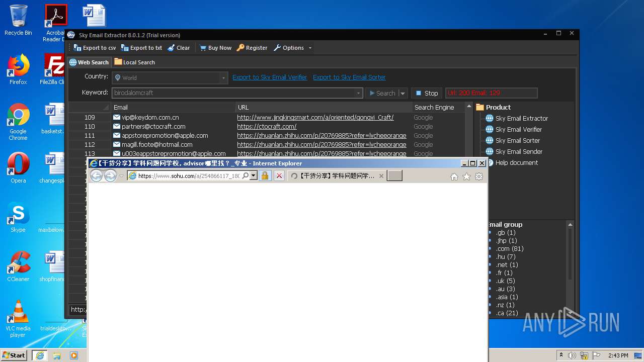Open the Firefox desktop icon
The height and width of the screenshot is (362, 644).
tap(18, 69)
